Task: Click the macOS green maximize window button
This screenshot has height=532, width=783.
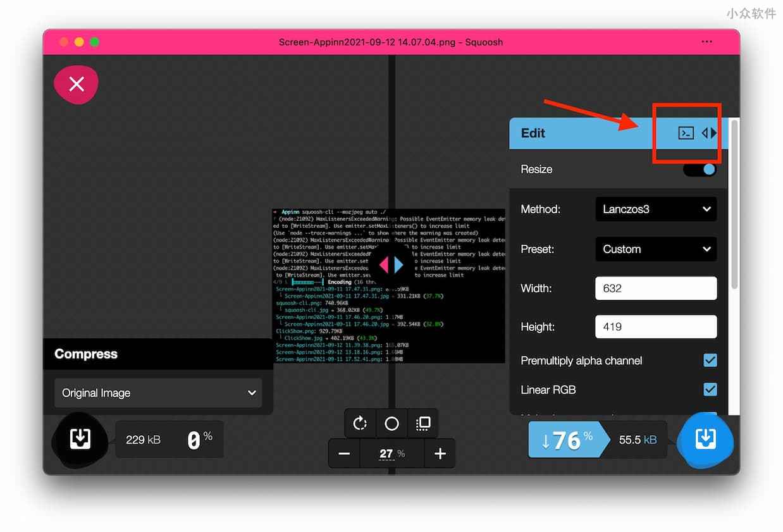Action: (95, 42)
